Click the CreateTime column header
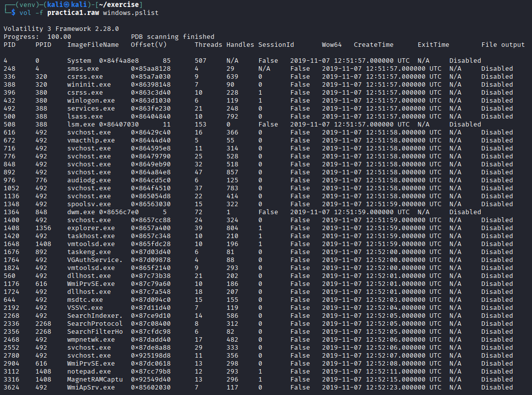 point(374,45)
